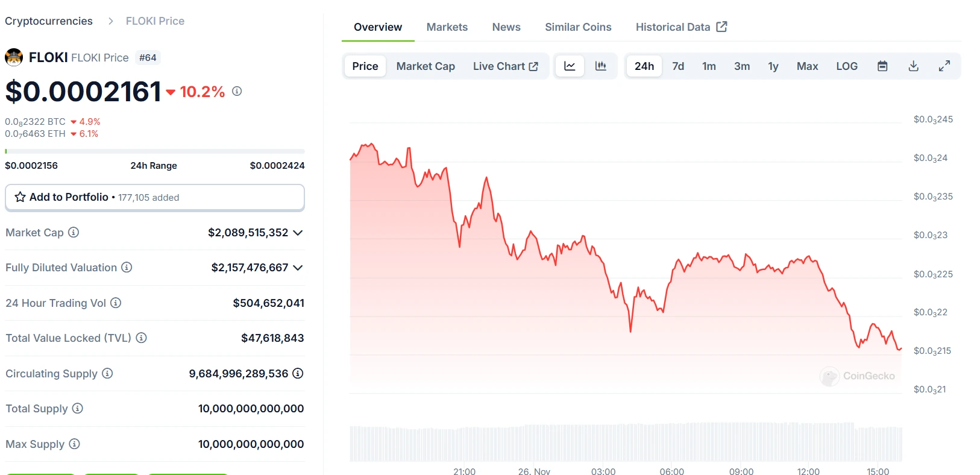The width and height of the screenshot is (980, 475).
Task: Select the Max time range
Action: [x=807, y=66]
